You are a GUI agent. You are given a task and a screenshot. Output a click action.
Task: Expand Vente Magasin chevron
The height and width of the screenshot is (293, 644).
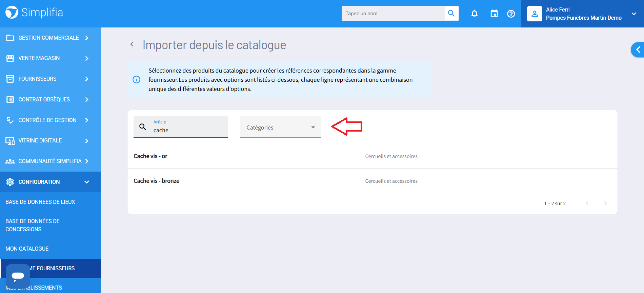point(87,58)
